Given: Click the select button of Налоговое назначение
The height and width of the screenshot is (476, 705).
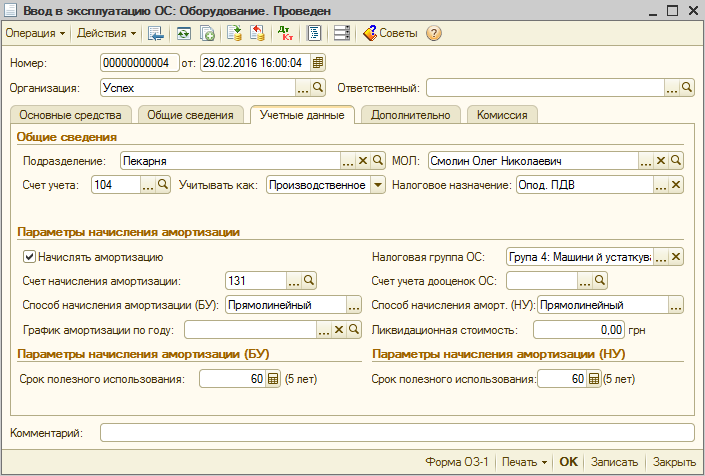Looking at the screenshot, I should [x=660, y=185].
